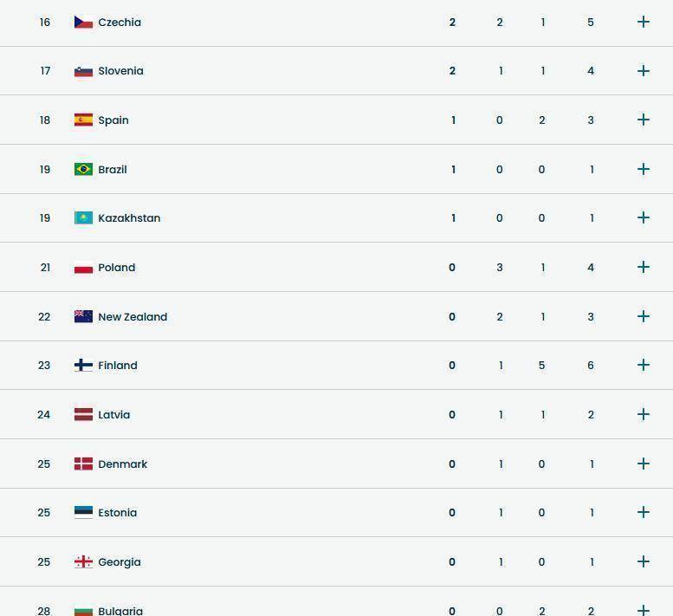
Task: Click the Spain flag icon
Action: click(83, 120)
